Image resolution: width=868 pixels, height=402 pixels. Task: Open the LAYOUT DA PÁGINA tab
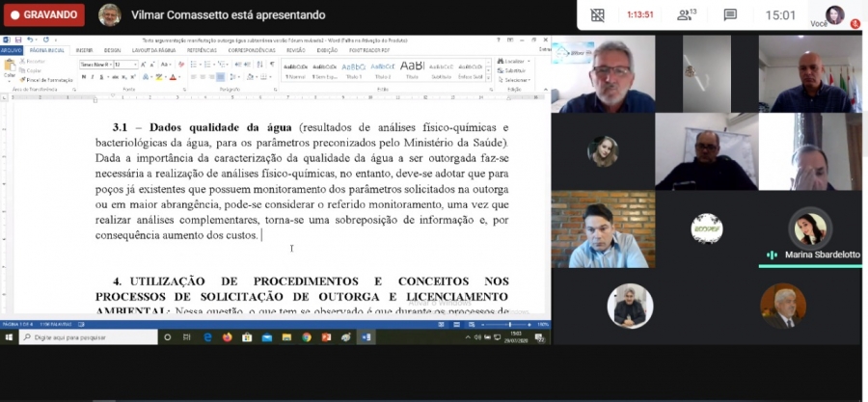[x=154, y=50]
